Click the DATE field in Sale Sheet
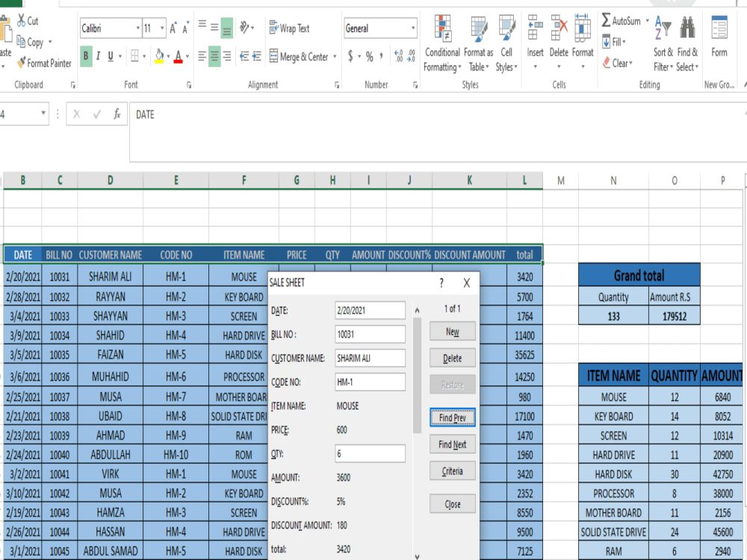The height and width of the screenshot is (560, 747). [370, 310]
